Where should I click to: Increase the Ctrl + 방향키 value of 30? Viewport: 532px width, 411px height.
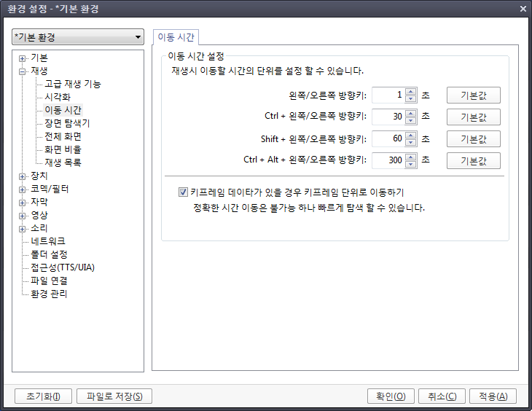coord(410,114)
